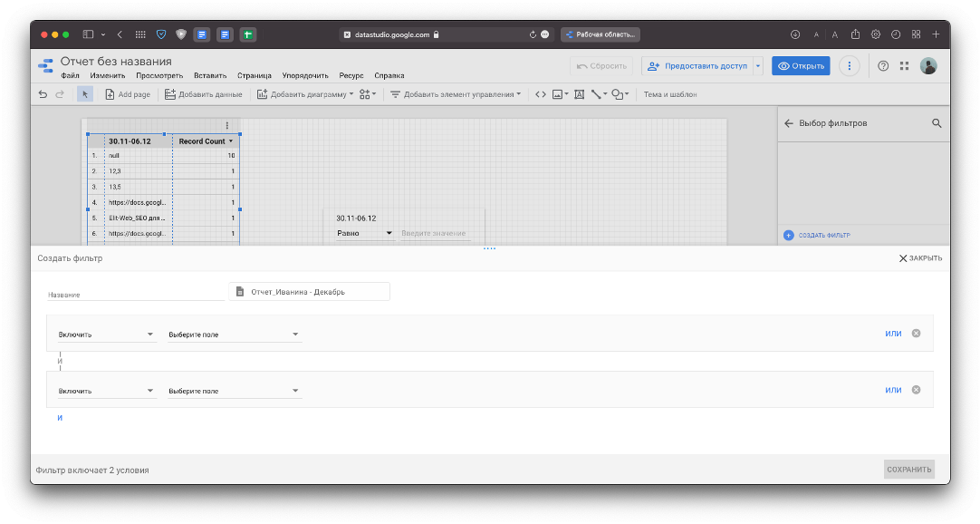Remove the first filter condition
Viewport: 980px width, 524px height.
pyautogui.click(x=917, y=334)
